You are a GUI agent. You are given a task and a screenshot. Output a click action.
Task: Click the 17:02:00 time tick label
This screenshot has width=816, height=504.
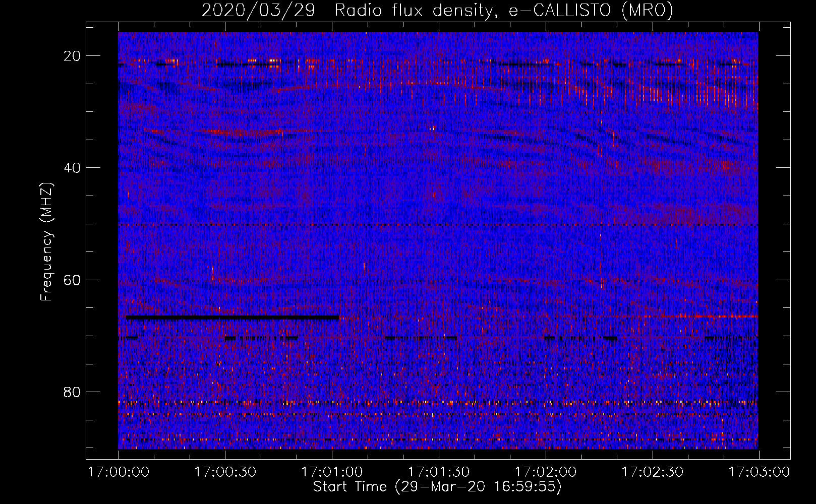546,472
